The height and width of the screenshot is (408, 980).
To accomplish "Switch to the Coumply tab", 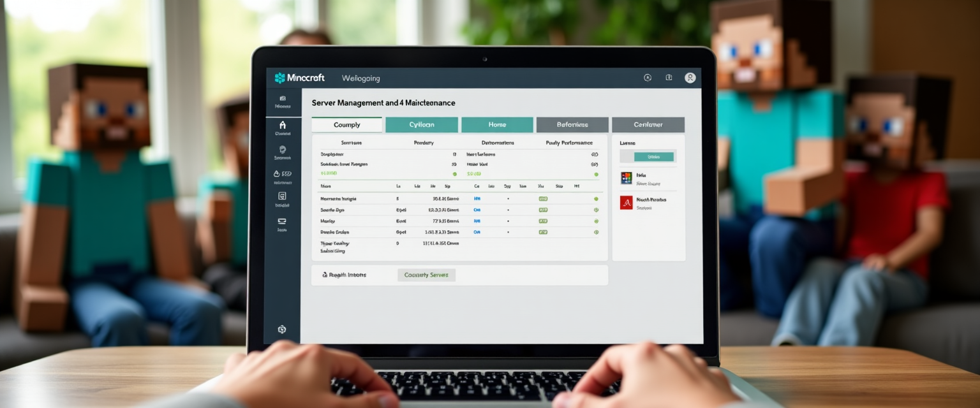I will pos(346,125).
